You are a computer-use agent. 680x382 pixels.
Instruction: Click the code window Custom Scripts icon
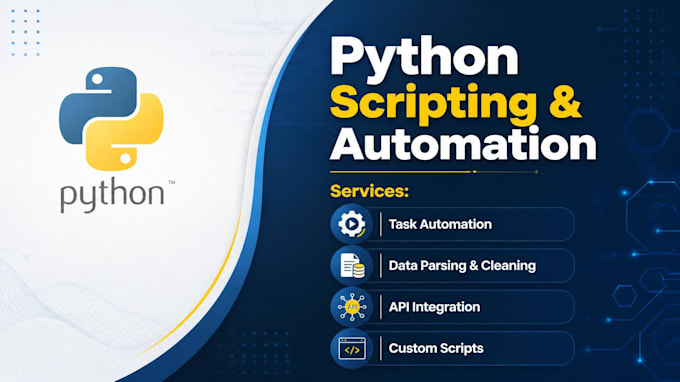[352, 348]
